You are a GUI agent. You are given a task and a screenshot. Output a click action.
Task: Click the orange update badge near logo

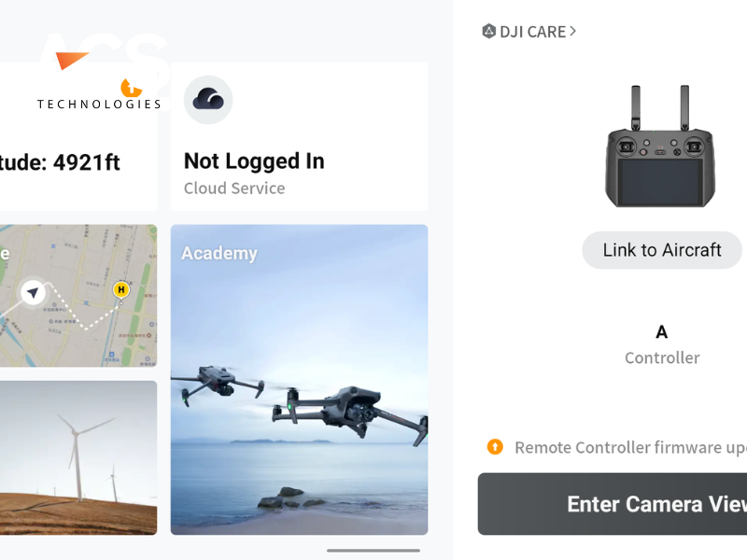[131, 88]
